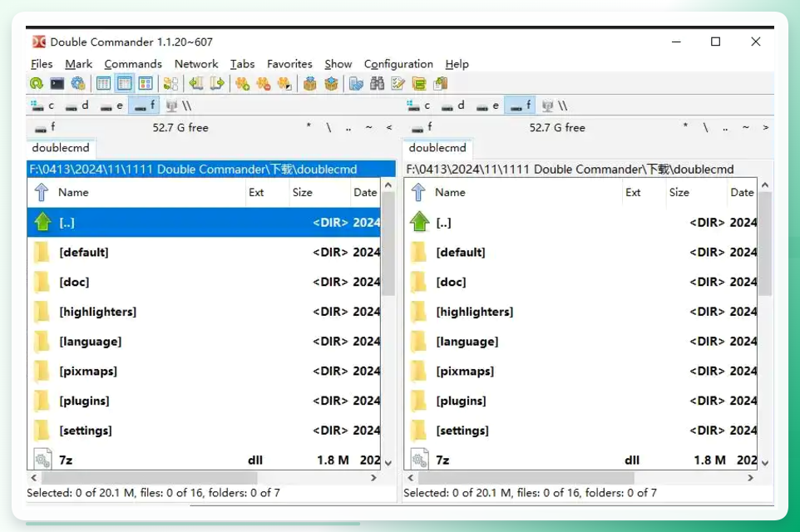
Task: Open the Favorites menu
Action: tap(289, 64)
